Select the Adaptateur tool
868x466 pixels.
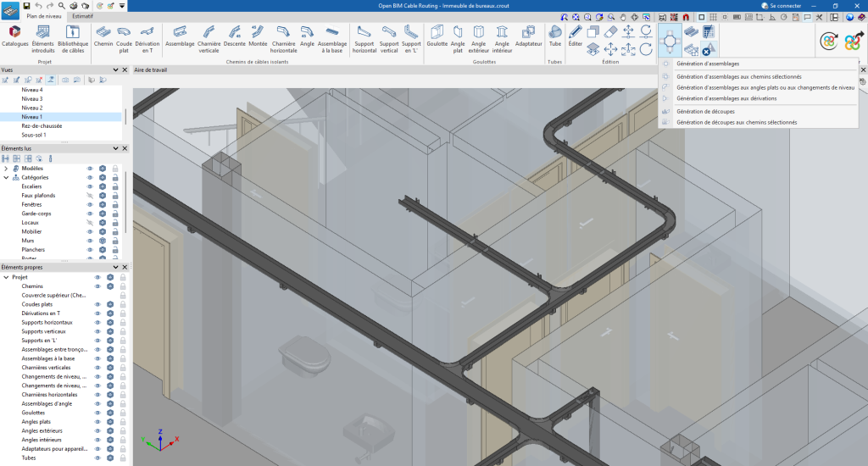tap(529, 37)
